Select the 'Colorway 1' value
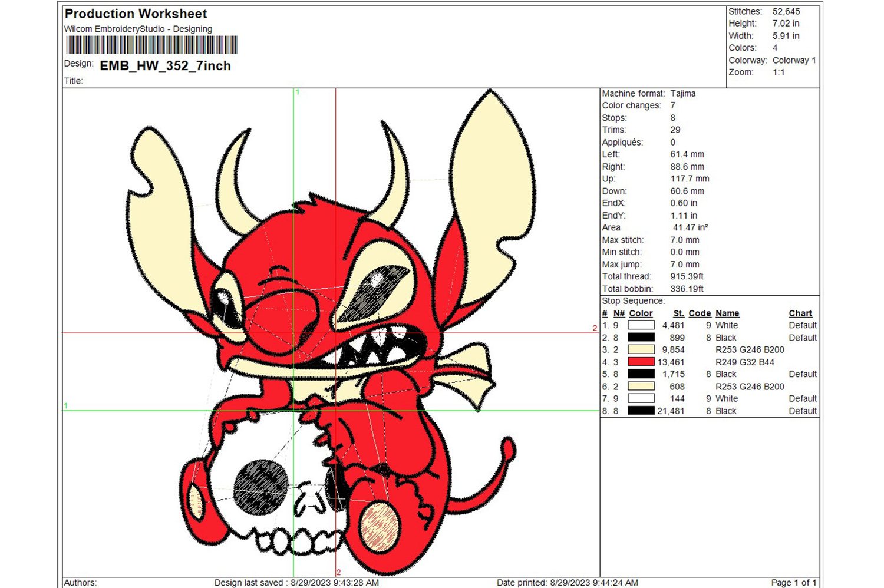This screenshot has height=588, width=884. 794,60
